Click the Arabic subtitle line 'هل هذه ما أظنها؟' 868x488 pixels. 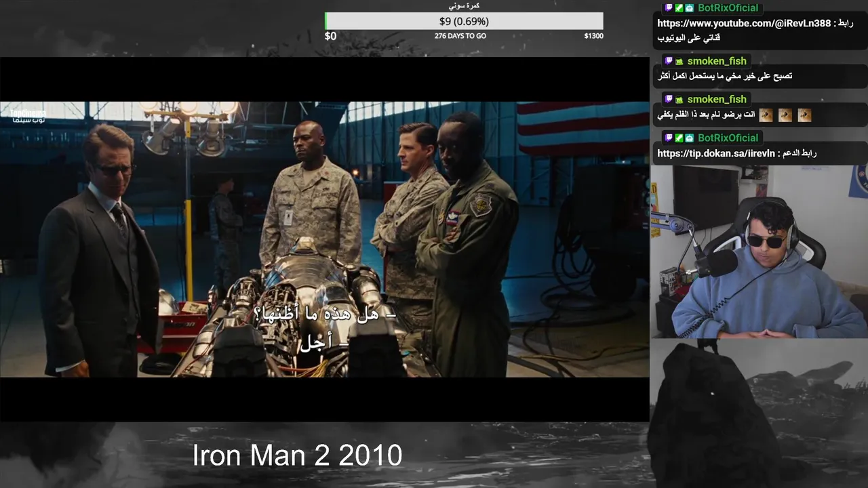coord(325,315)
